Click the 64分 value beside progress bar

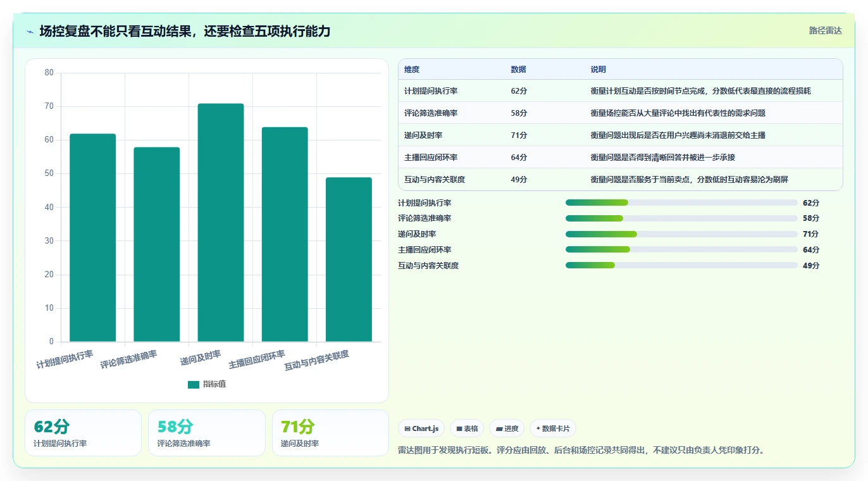pyautogui.click(x=811, y=250)
